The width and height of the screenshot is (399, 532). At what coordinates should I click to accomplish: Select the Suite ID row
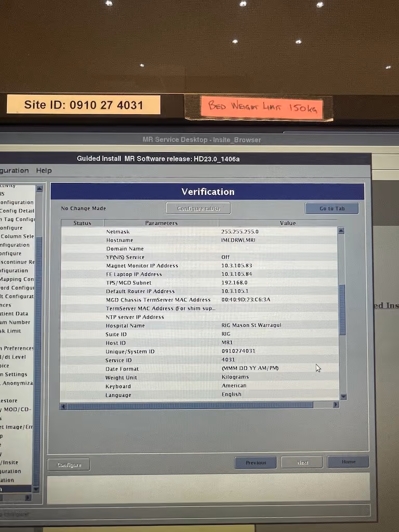point(199,334)
